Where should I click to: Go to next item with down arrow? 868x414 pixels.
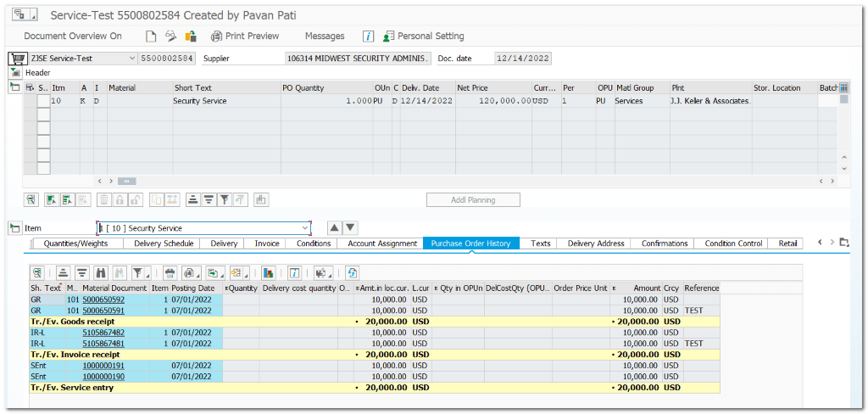(351, 228)
